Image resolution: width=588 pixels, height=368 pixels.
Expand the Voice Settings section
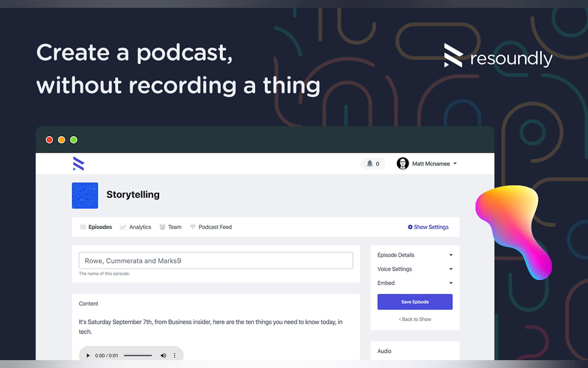click(414, 269)
